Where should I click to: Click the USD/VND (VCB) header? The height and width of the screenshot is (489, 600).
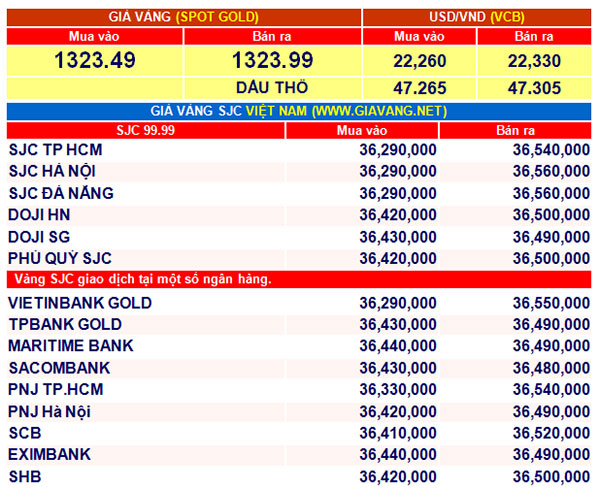(477, 17)
